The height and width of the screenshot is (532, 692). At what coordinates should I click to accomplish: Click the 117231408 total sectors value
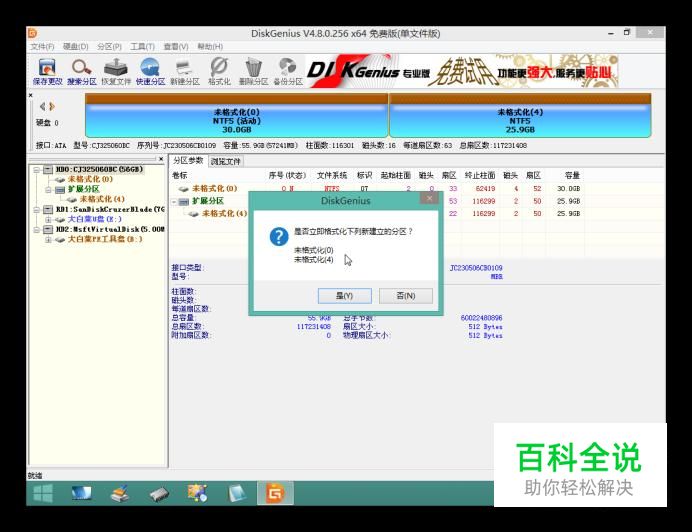tap(313, 327)
